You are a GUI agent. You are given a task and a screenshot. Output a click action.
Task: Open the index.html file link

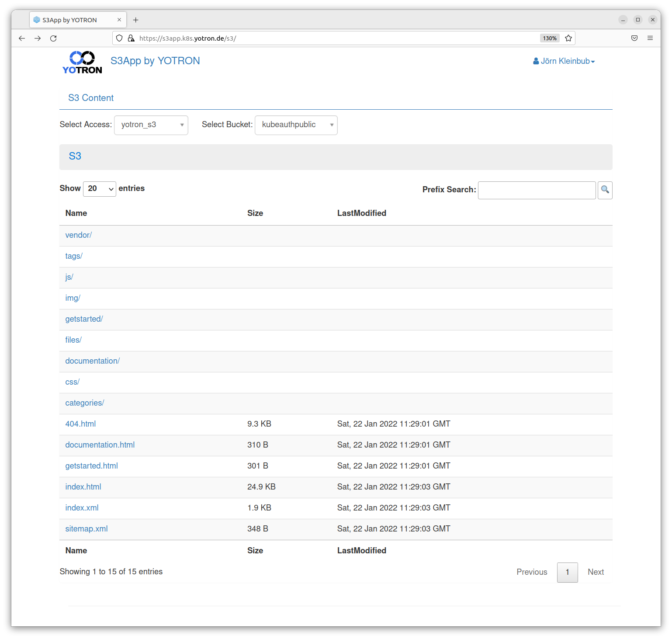click(x=83, y=487)
